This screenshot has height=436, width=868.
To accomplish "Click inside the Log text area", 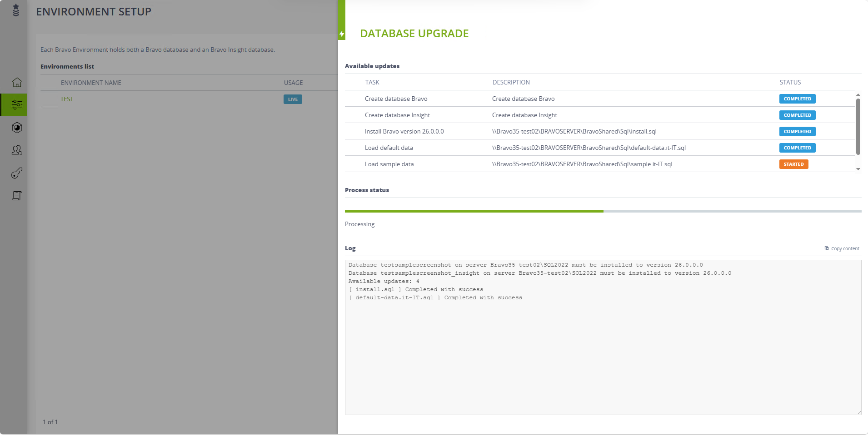I will [x=603, y=337].
